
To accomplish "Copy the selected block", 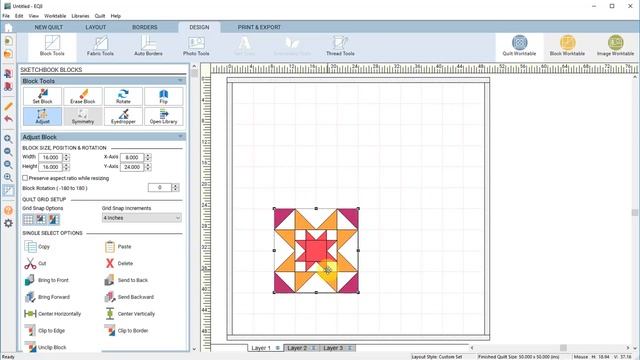I will tap(37, 247).
